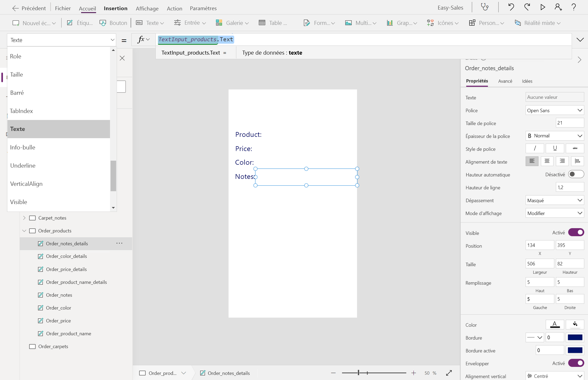
Task: Apply italic font style
Action: (x=534, y=148)
